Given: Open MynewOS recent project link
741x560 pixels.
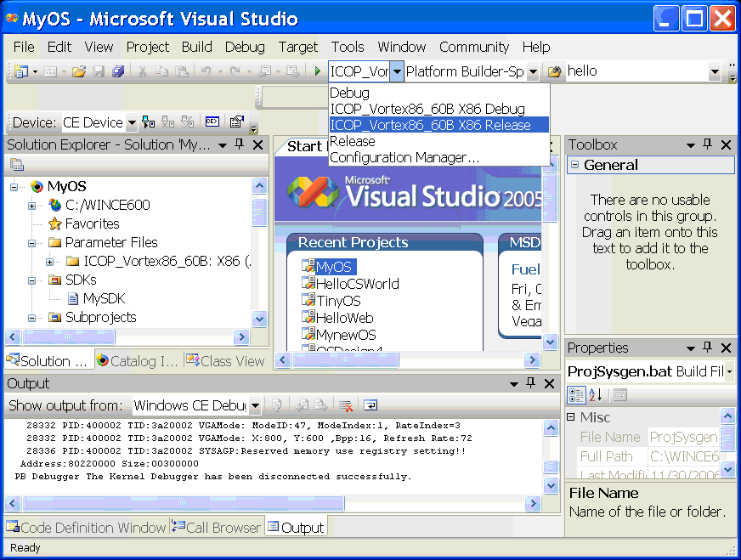Looking at the screenshot, I should [346, 335].
